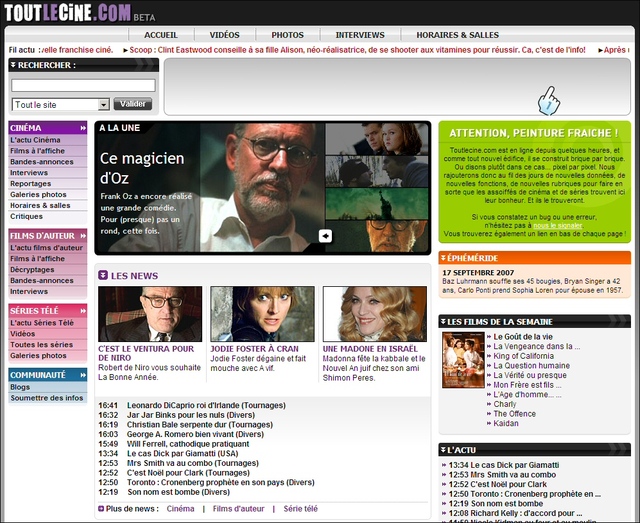Click the search text input field
This screenshot has height=523, width=640.
84,86
